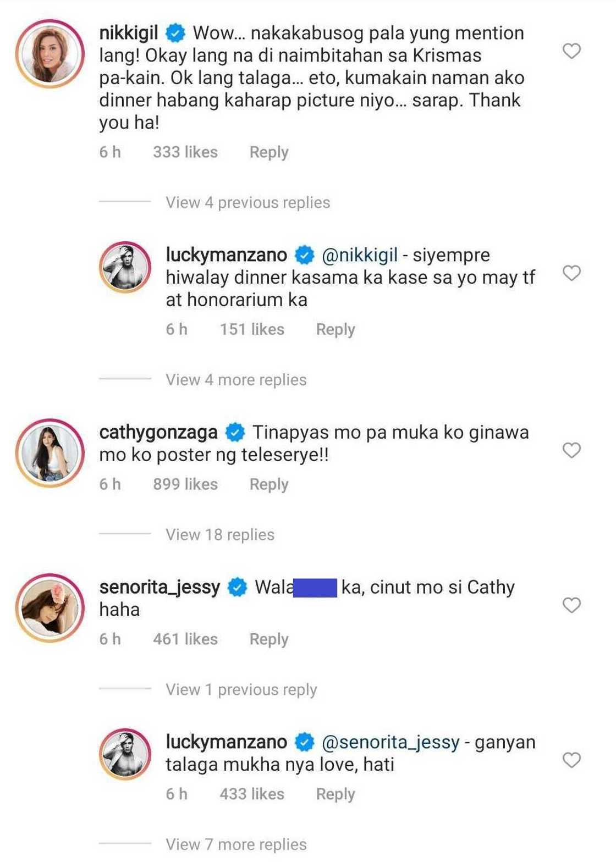Heart senorita_jessy's comment
The image size is (616, 868).
[x=571, y=605]
